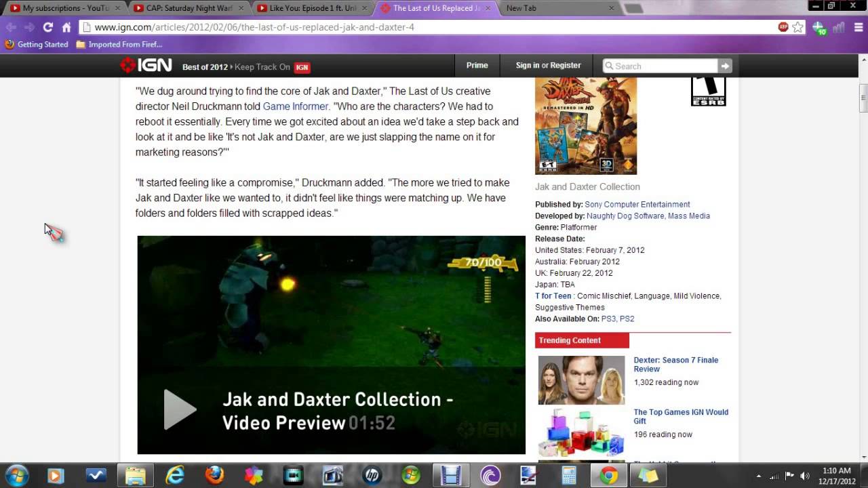Open Naughty Dog Software developer link
The width and height of the screenshot is (868, 488).
tap(625, 216)
